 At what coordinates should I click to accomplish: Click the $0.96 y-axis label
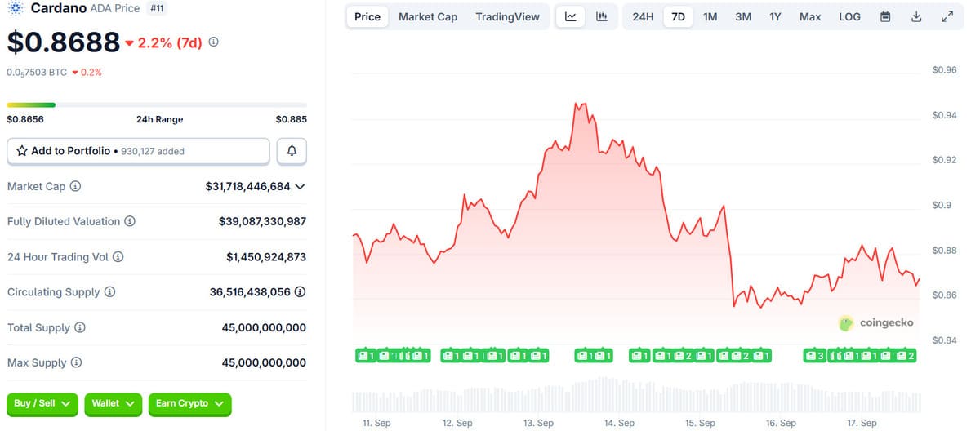pos(944,70)
